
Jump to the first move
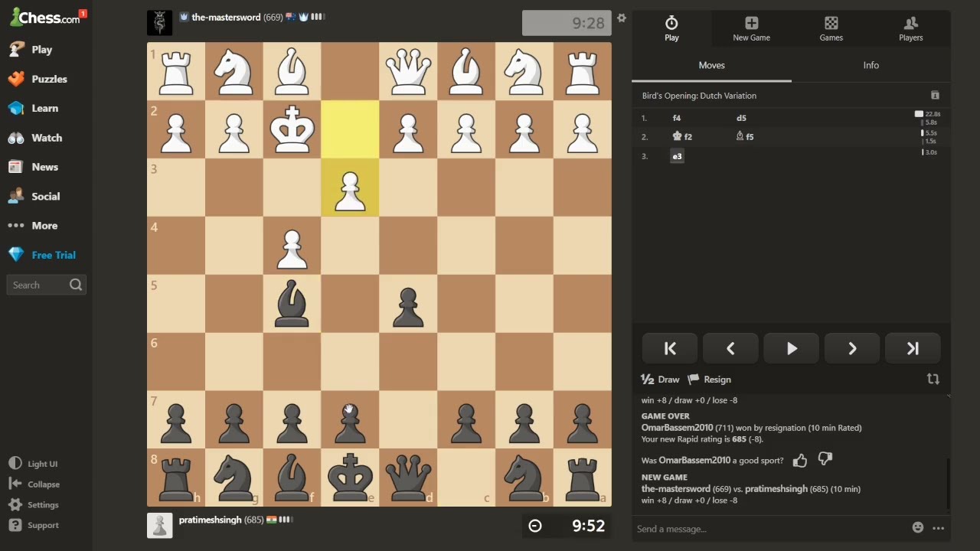(670, 348)
